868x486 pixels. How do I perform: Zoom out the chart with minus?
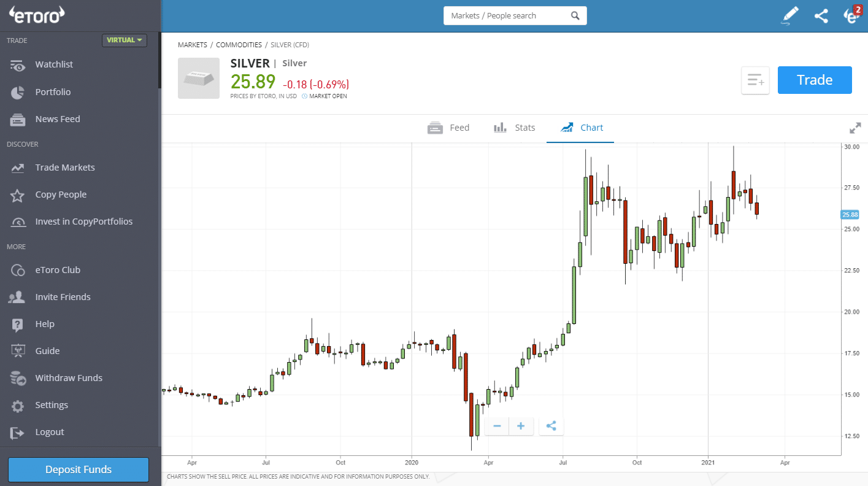pos(497,426)
